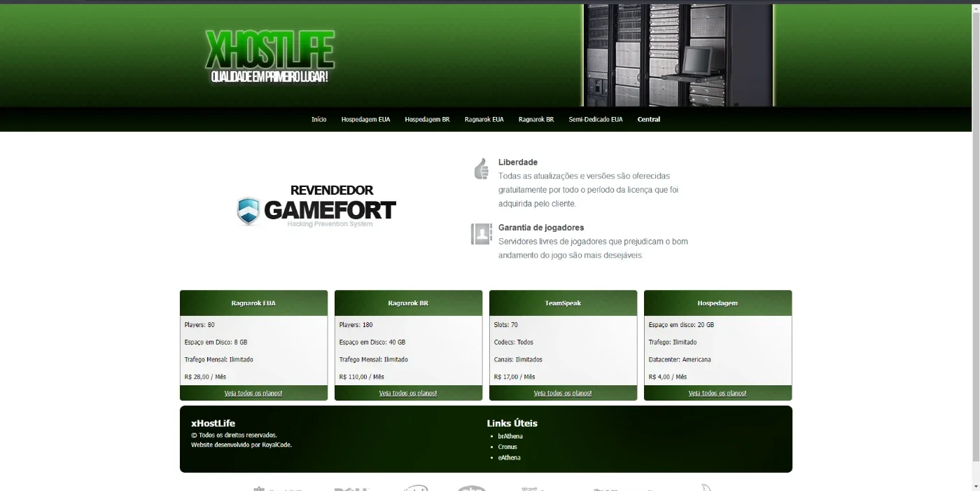980x491 pixels.
Task: View all plans under Ragnarok EUA card
Action: coord(253,394)
